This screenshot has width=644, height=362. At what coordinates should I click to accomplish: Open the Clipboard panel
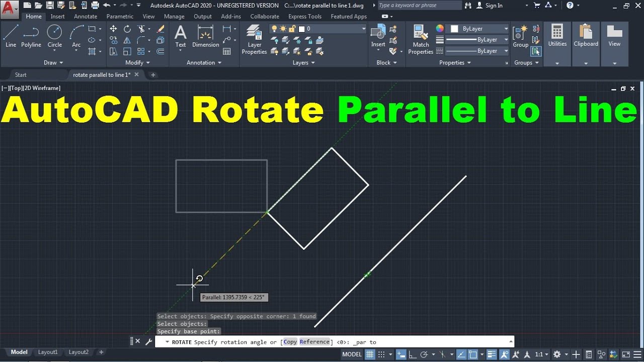point(586,44)
